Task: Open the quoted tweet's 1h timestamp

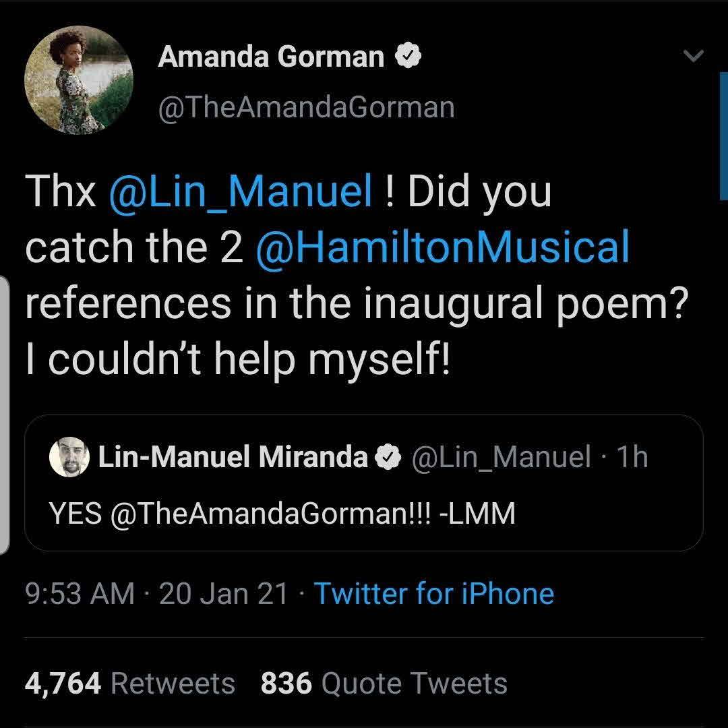Action: (x=632, y=458)
